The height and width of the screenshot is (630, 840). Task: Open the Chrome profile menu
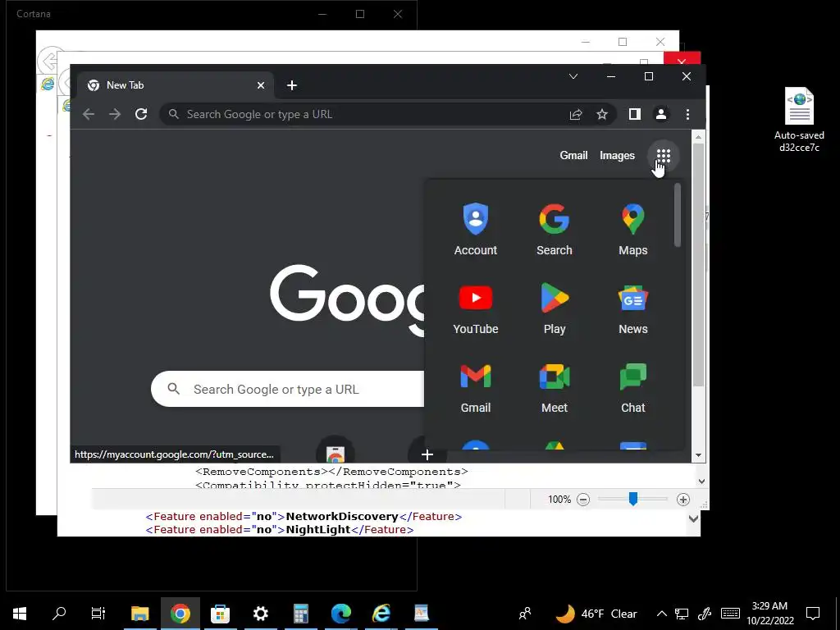661,114
